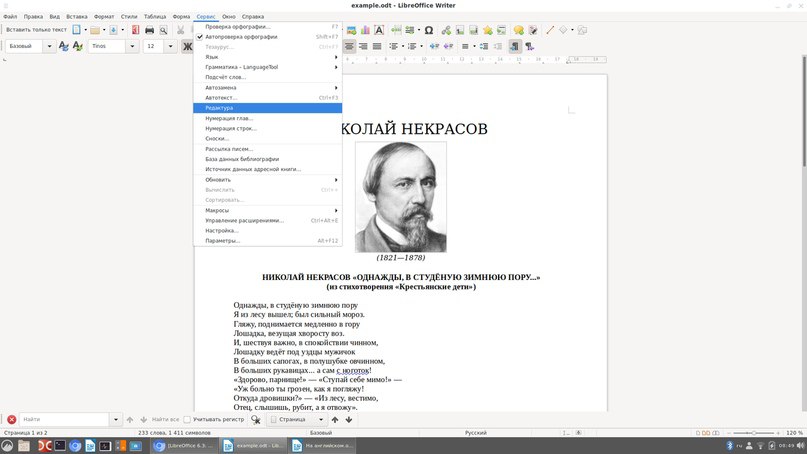Image resolution: width=807 pixels, height=454 pixels.
Task: Open Нумерация строк dialog
Action: pyautogui.click(x=268, y=128)
